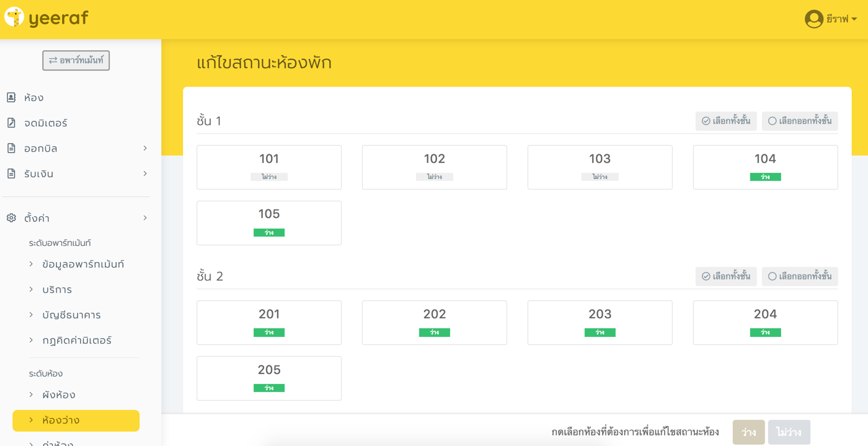Click the yeeraf brand name text
Screen dimensions: 868x446
(59, 18)
